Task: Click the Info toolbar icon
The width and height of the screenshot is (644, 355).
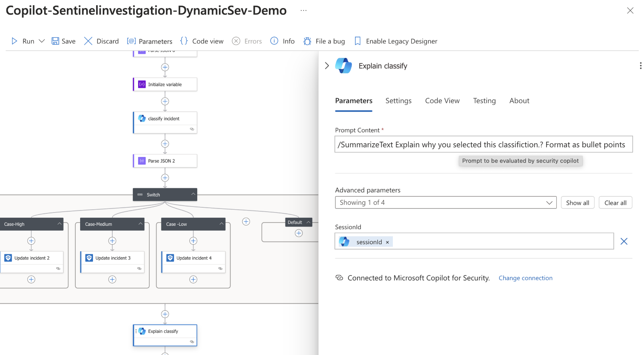Action: point(274,41)
